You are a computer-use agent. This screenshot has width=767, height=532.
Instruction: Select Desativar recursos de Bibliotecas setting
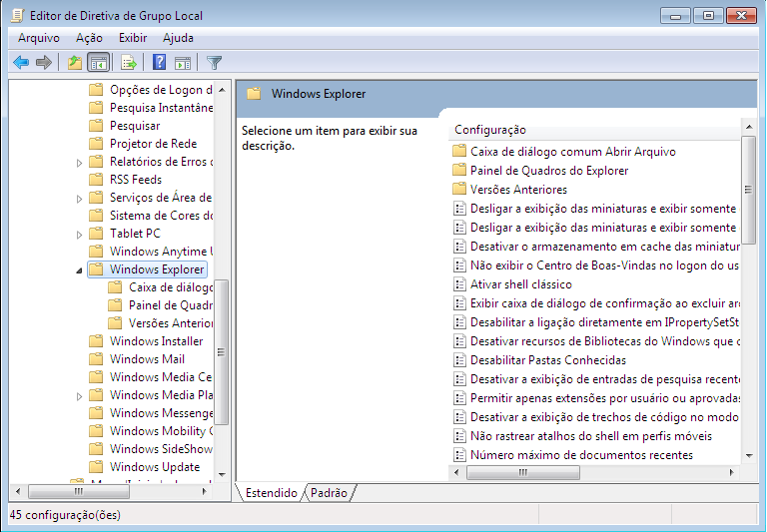pos(596,341)
